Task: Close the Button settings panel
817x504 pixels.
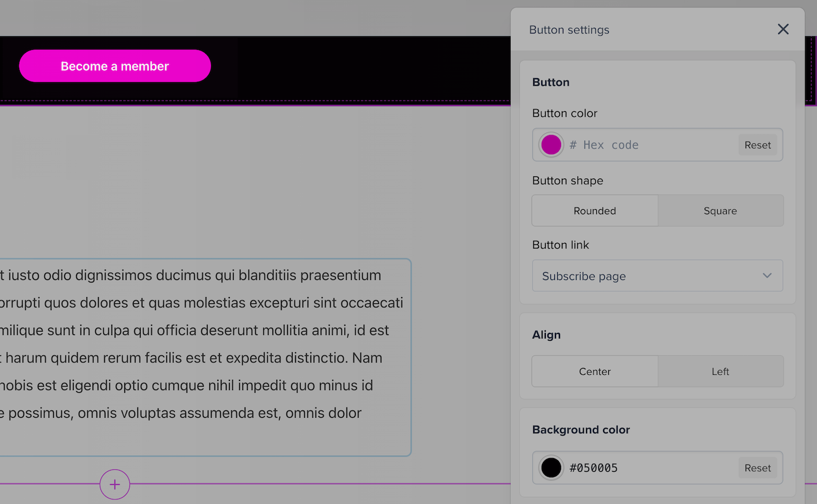Action: [783, 29]
